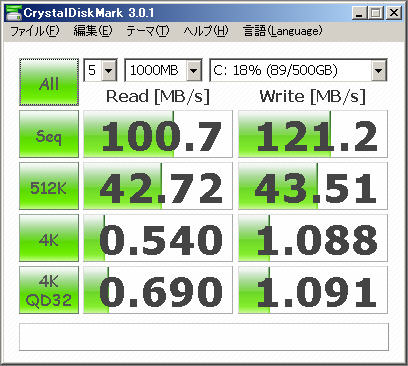Run all benchmarks with All button

pyautogui.click(x=49, y=82)
